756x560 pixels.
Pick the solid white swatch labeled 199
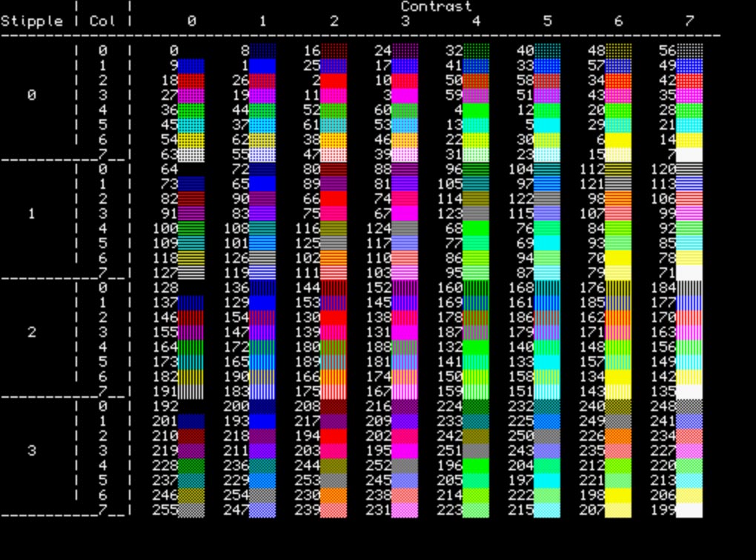(689, 510)
